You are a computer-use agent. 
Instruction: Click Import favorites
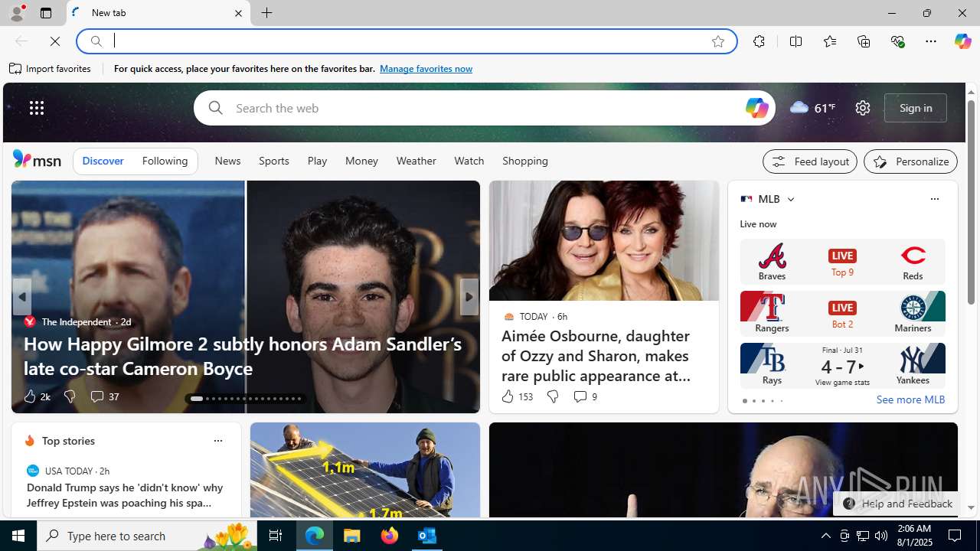coord(51,69)
